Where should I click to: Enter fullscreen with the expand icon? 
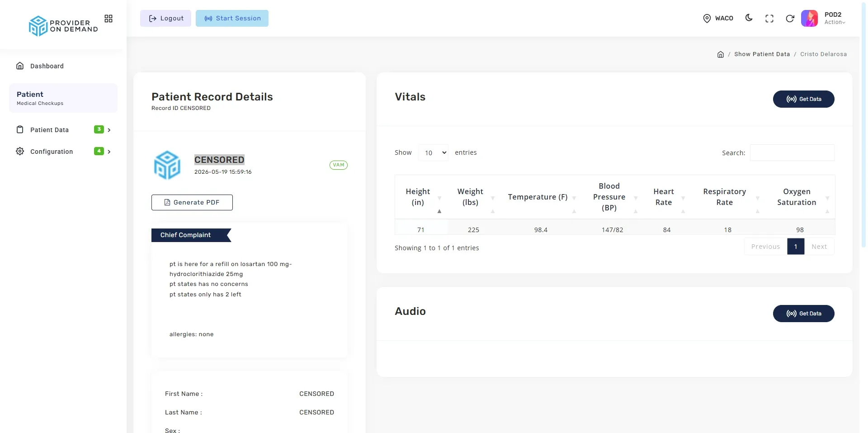coord(769,19)
